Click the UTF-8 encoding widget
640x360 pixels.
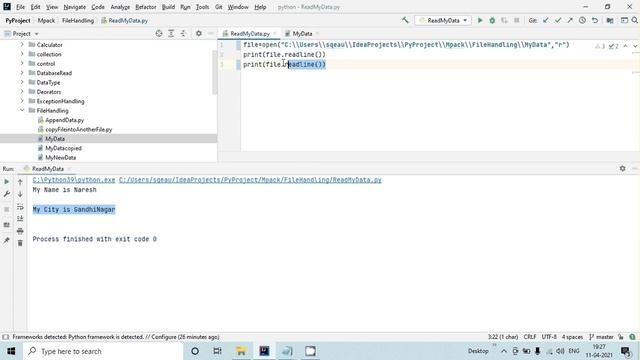click(549, 337)
